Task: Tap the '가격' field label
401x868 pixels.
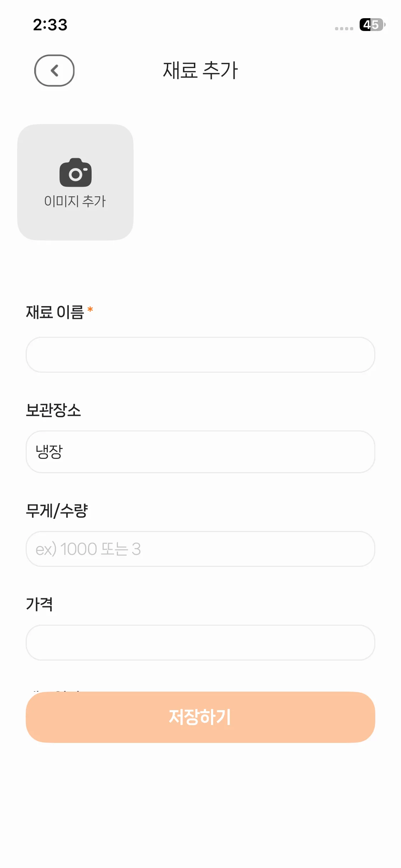Action: tap(40, 604)
